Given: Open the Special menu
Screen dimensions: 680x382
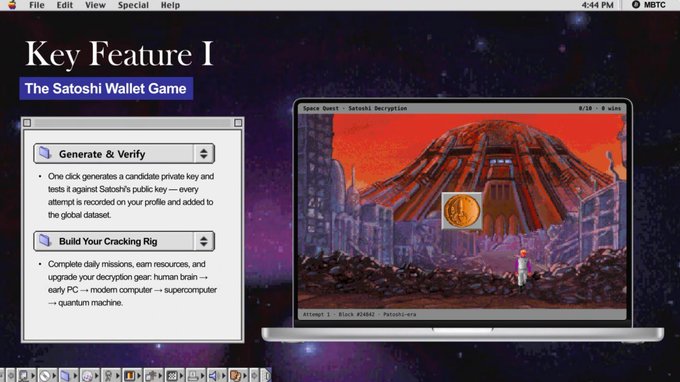Looking at the screenshot, I should coord(133,5).
